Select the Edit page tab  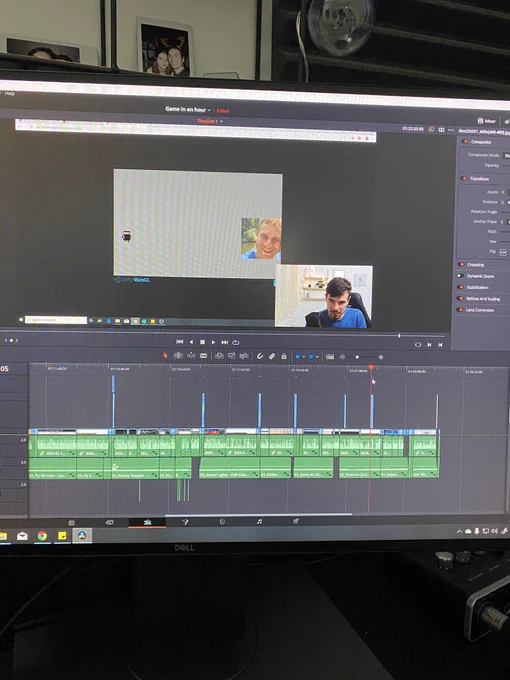[147, 522]
